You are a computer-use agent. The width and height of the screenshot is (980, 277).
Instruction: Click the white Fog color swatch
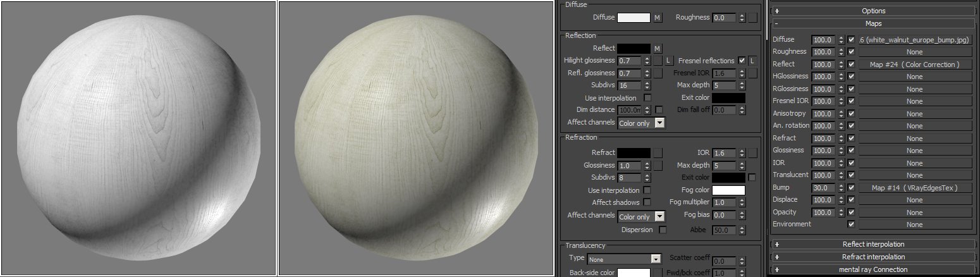coord(728,190)
